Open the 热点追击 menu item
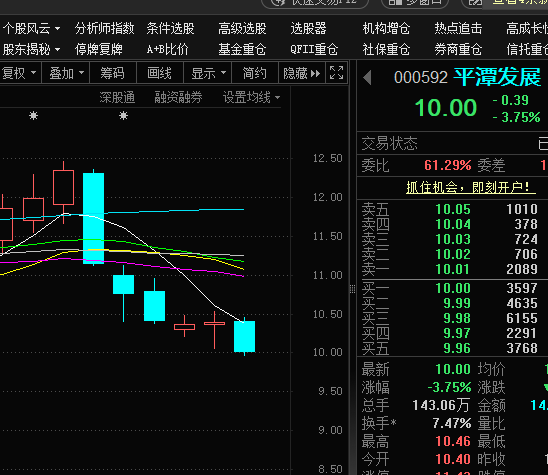The height and width of the screenshot is (475, 548). 458,28
